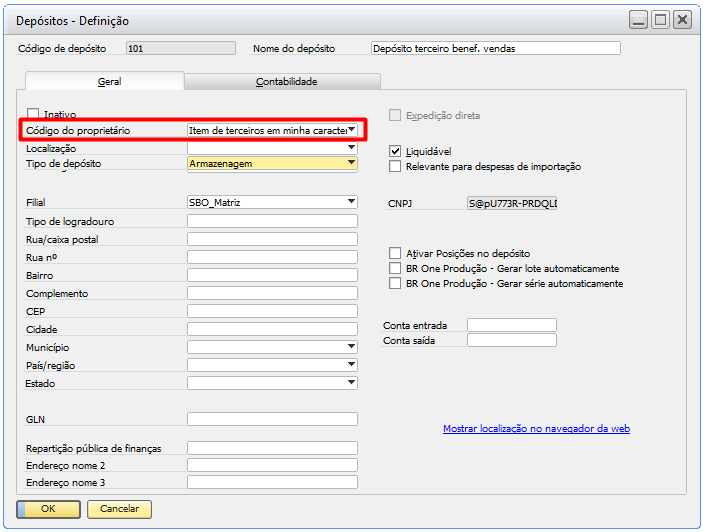Check BR One Produção gerar lote automaticamente
The width and height of the screenshot is (703, 532).
[x=395, y=269]
